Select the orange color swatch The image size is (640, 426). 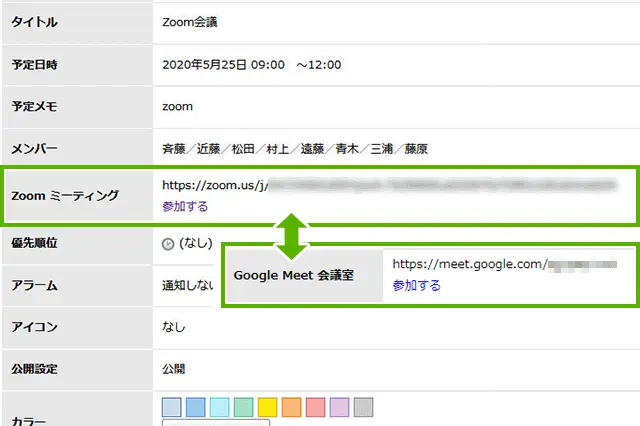[x=292, y=407]
